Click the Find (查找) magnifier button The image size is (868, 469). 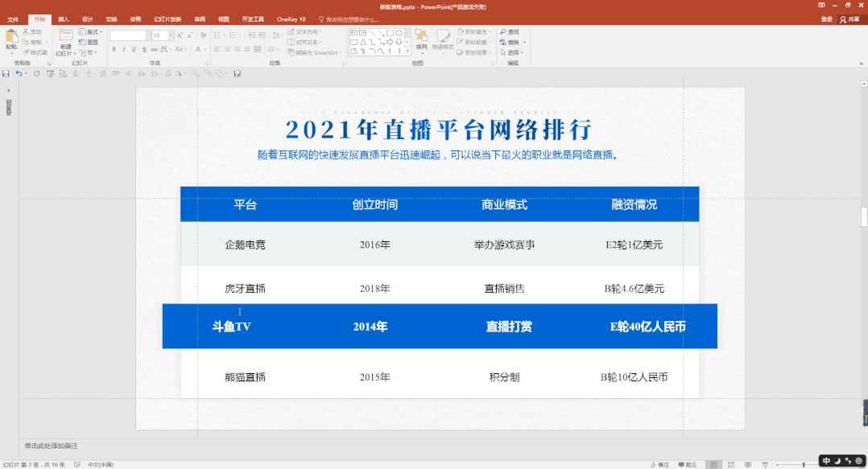coord(510,32)
